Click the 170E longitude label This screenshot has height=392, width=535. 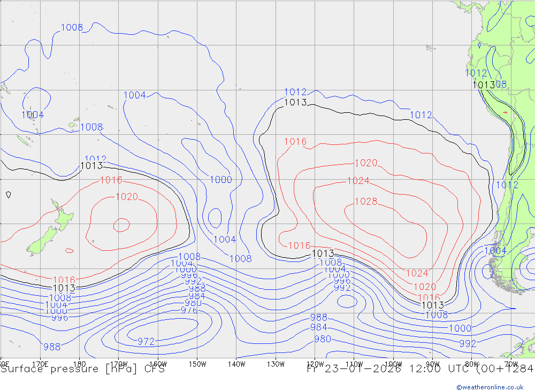[40, 364]
